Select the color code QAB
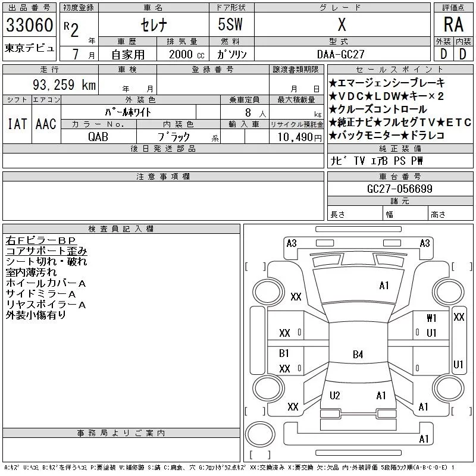 tap(98, 136)
